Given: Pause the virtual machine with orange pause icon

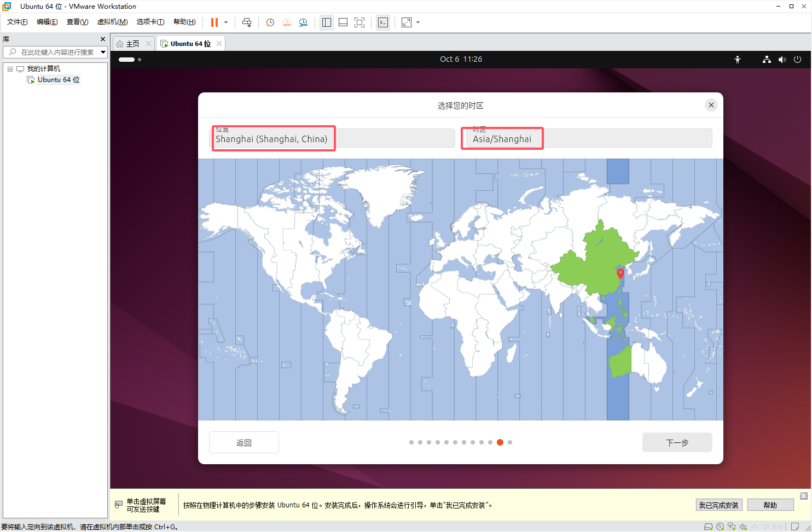Looking at the screenshot, I should (x=214, y=22).
